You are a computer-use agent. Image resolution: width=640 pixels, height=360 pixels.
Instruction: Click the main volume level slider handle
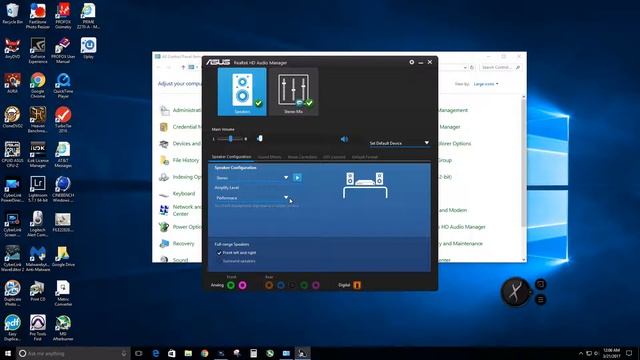tap(260, 139)
